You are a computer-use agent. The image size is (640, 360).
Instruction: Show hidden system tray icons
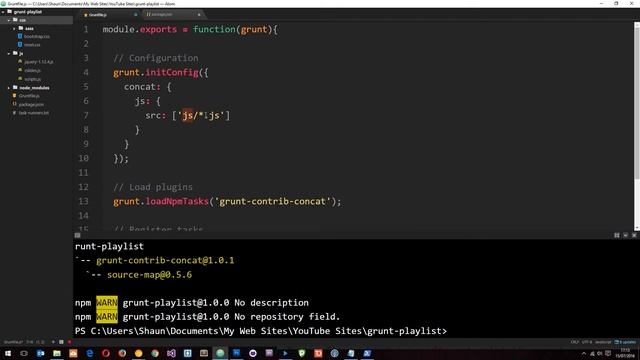(584, 353)
